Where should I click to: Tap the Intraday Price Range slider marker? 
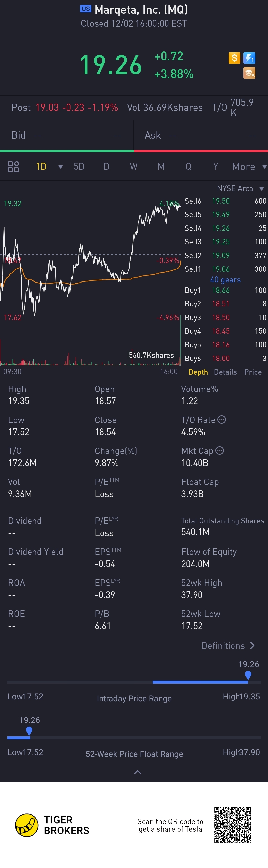point(248,675)
